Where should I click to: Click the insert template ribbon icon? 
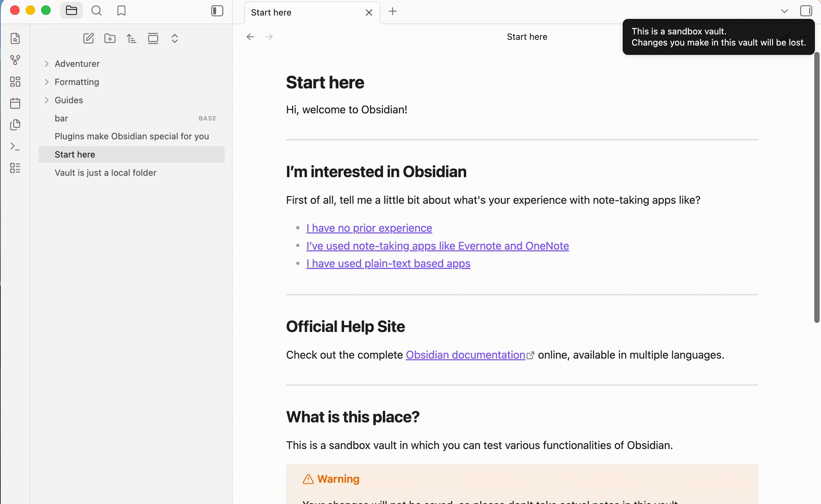pyautogui.click(x=15, y=125)
